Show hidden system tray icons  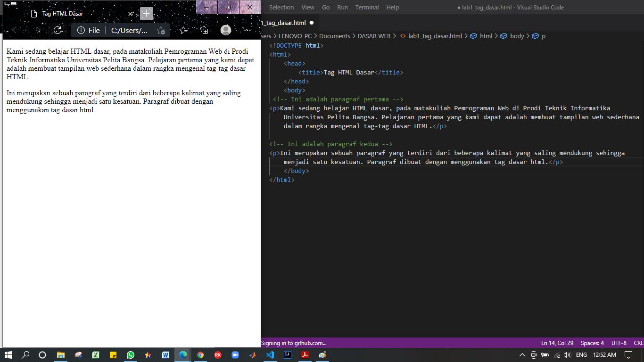coord(522,355)
